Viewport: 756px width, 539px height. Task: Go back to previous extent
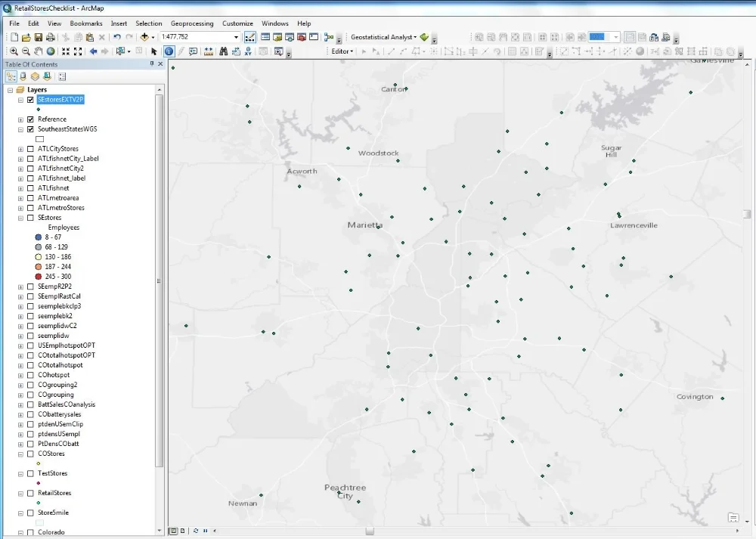coord(93,51)
